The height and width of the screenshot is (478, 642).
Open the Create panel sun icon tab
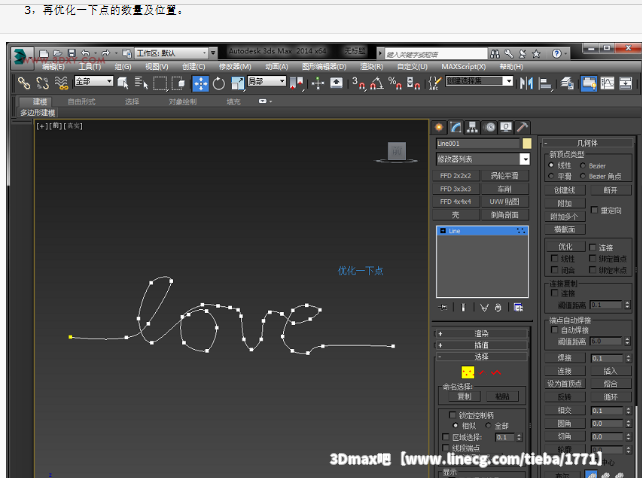(439, 127)
